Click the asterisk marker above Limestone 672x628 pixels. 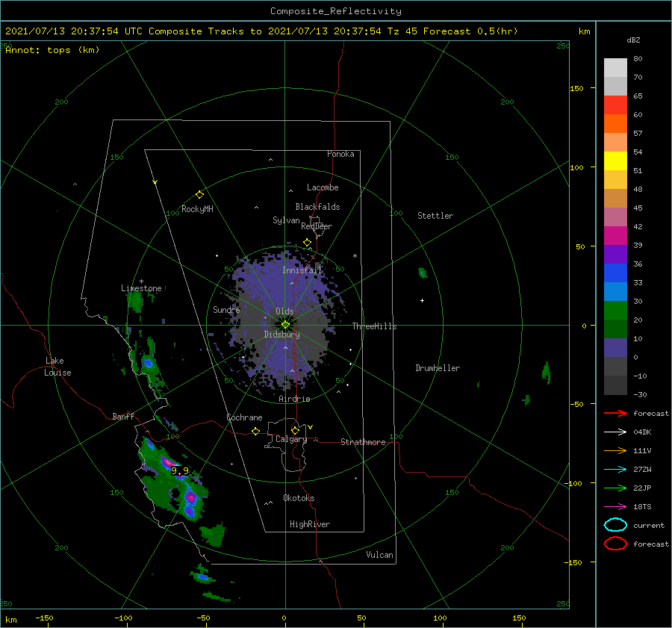click(141, 282)
